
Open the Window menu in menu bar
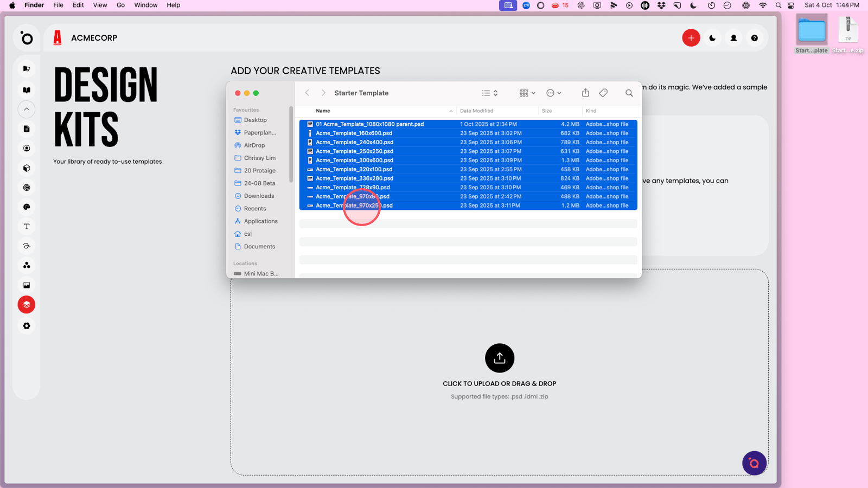point(146,5)
